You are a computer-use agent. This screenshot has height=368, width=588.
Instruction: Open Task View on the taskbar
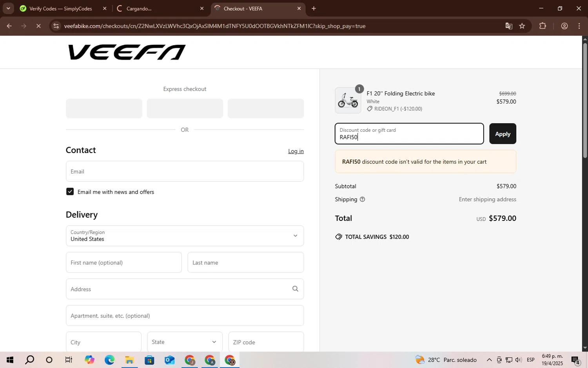(x=69, y=360)
